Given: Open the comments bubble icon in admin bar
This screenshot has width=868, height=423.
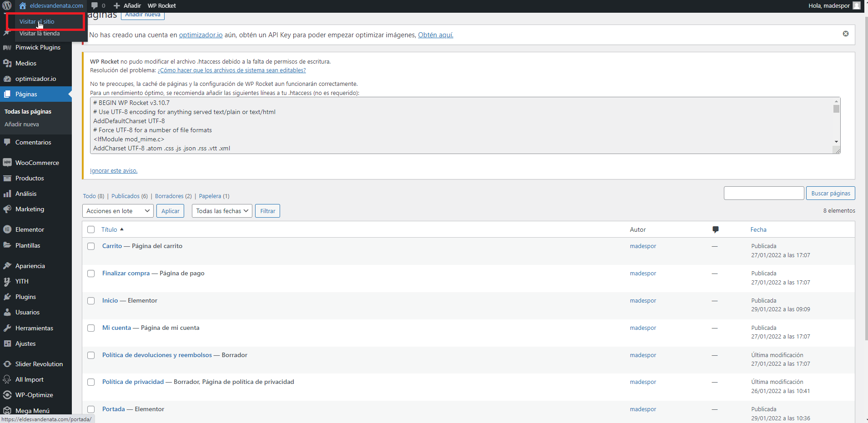Looking at the screenshot, I should (95, 5).
